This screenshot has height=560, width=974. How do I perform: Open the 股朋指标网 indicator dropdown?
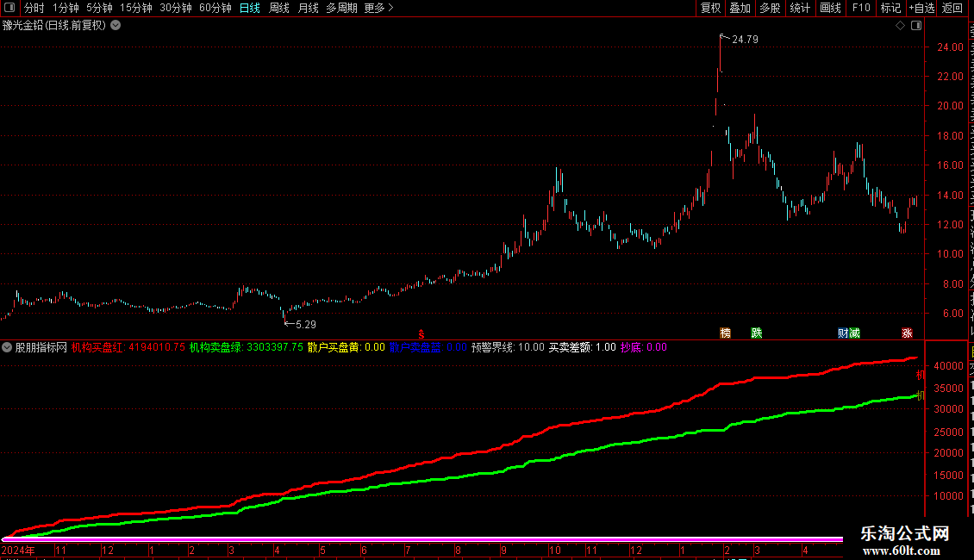[7, 348]
